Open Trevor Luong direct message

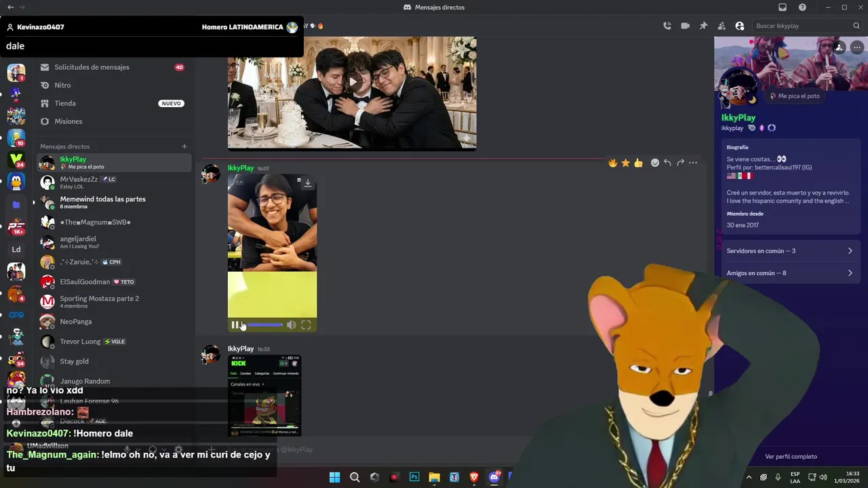(x=114, y=342)
